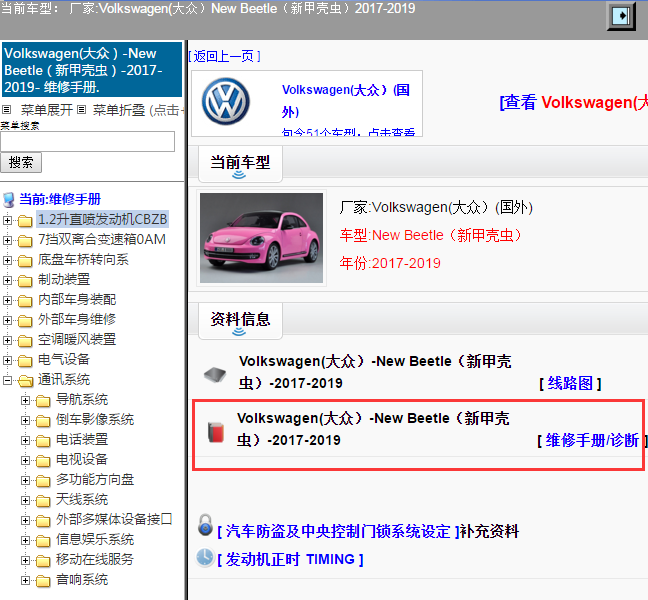The width and height of the screenshot is (648, 600).
Task: Open 汽车防盗及中央控制门锁系统设定 link
Action: pos(338,531)
